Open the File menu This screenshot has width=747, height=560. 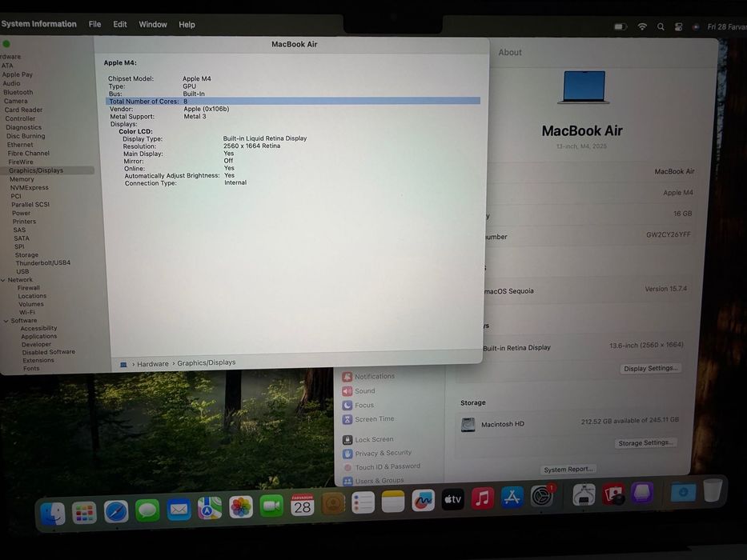click(94, 24)
